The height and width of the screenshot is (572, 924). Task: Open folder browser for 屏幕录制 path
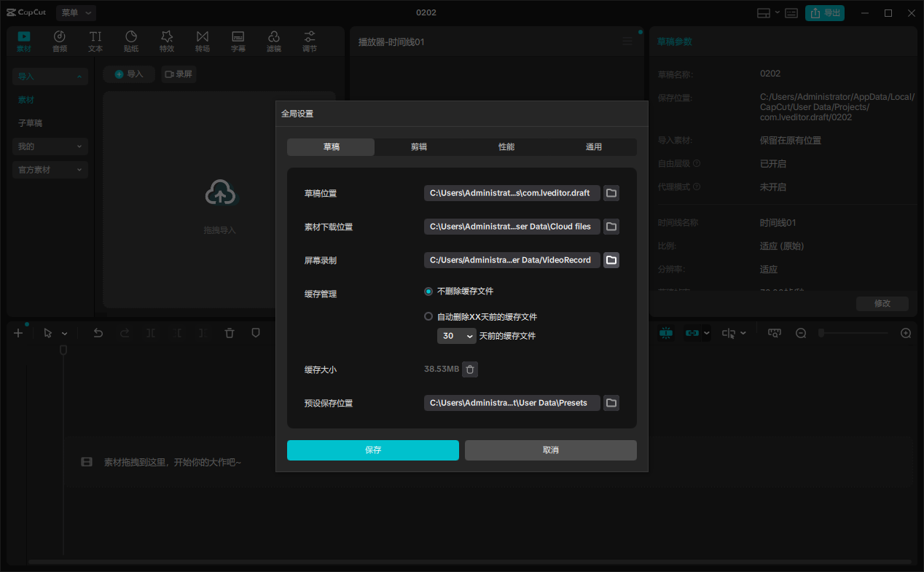pos(611,260)
